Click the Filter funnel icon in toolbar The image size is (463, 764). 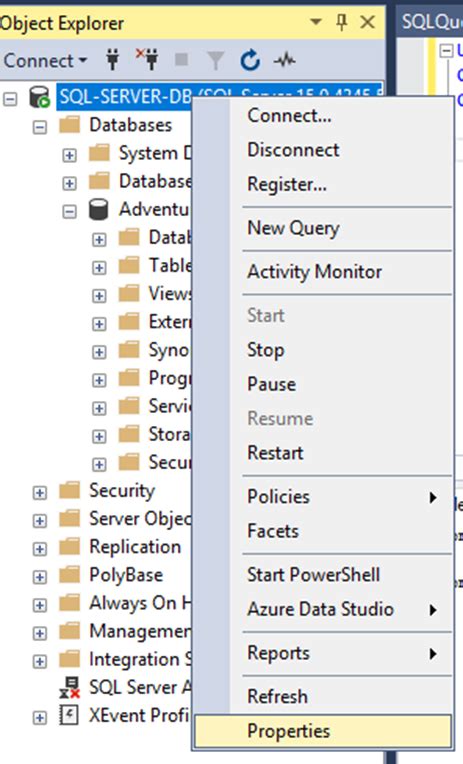215,60
